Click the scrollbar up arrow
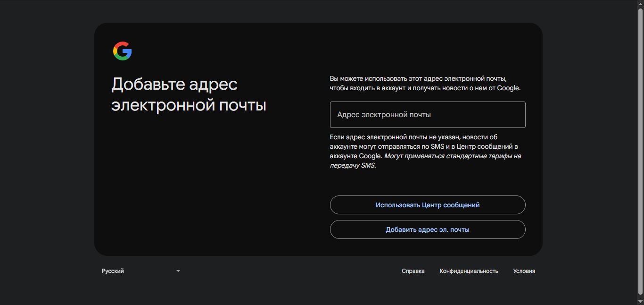Screen dimensions: 644x305 (641, 3)
